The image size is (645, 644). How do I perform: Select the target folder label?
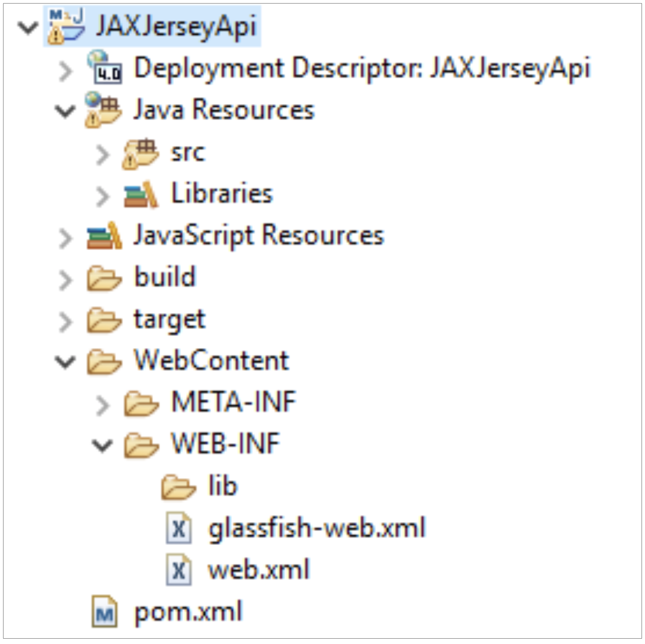click(x=169, y=320)
